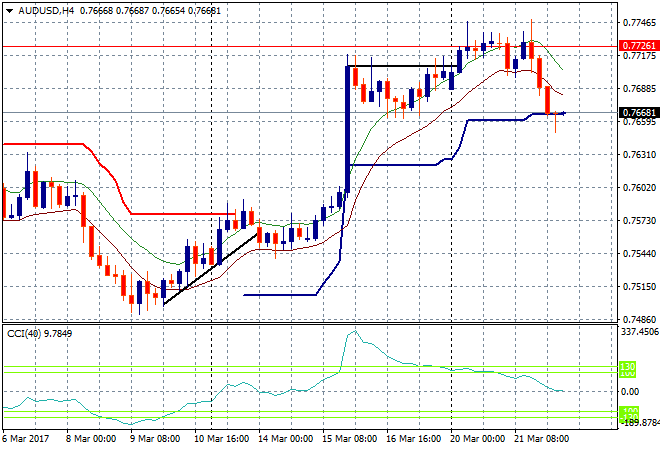The image size is (660, 450).
Task: Click the time axis label 14 Mar 00:00
Action: pos(285,439)
